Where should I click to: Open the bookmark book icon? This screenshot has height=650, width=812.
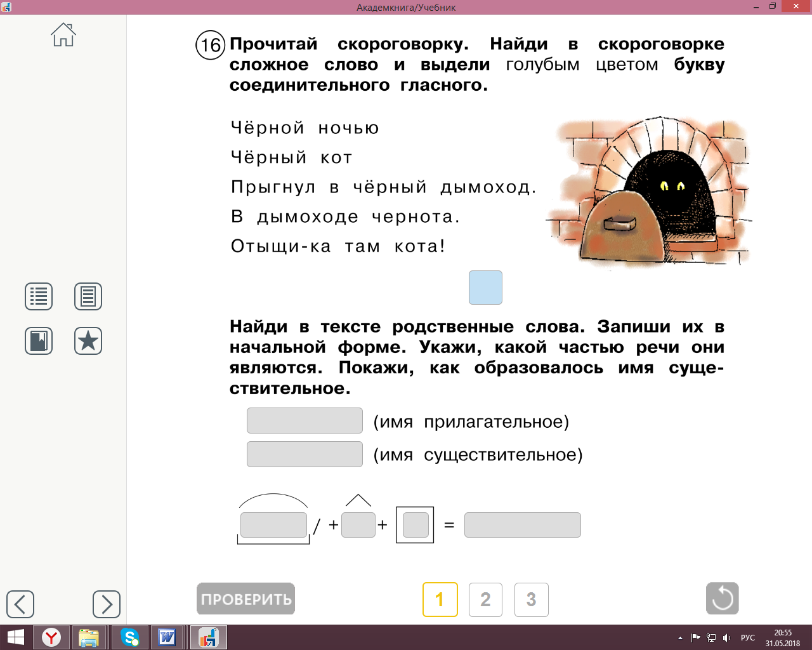pos(39,341)
